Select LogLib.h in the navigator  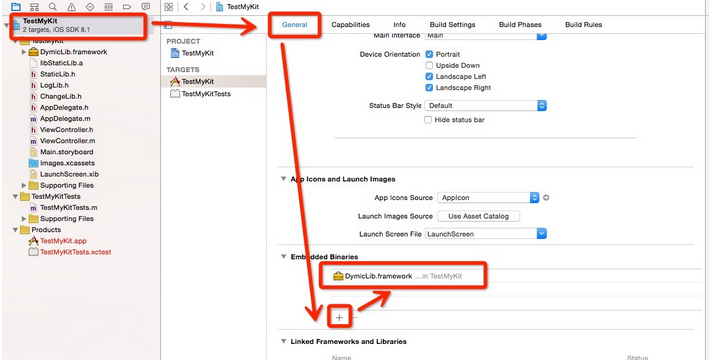[x=54, y=85]
